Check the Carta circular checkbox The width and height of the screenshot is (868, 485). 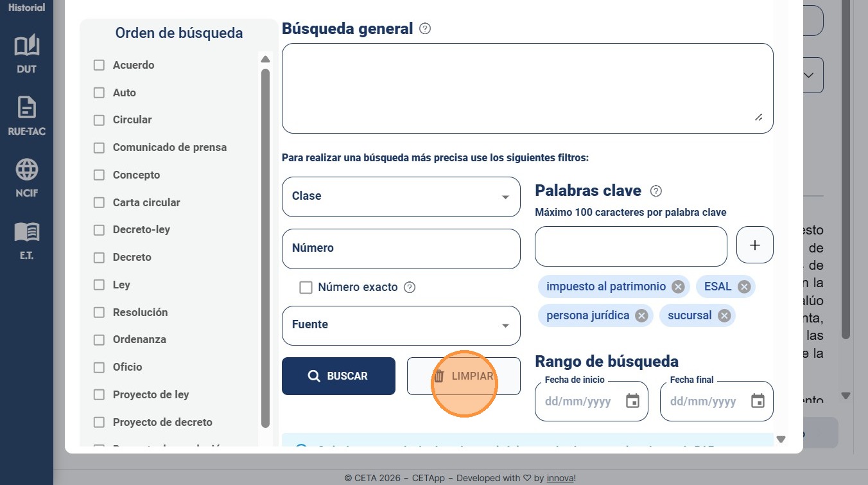click(x=99, y=202)
